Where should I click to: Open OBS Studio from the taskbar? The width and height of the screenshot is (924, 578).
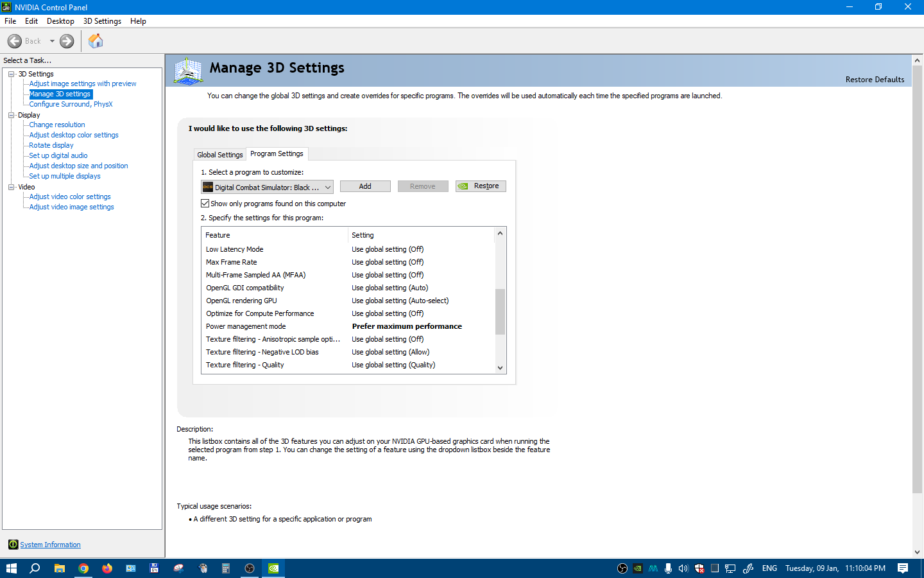click(250, 568)
